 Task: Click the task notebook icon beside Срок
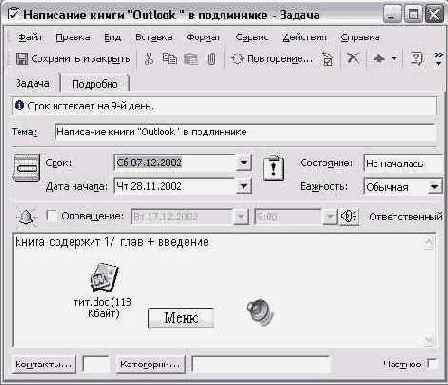(26, 168)
